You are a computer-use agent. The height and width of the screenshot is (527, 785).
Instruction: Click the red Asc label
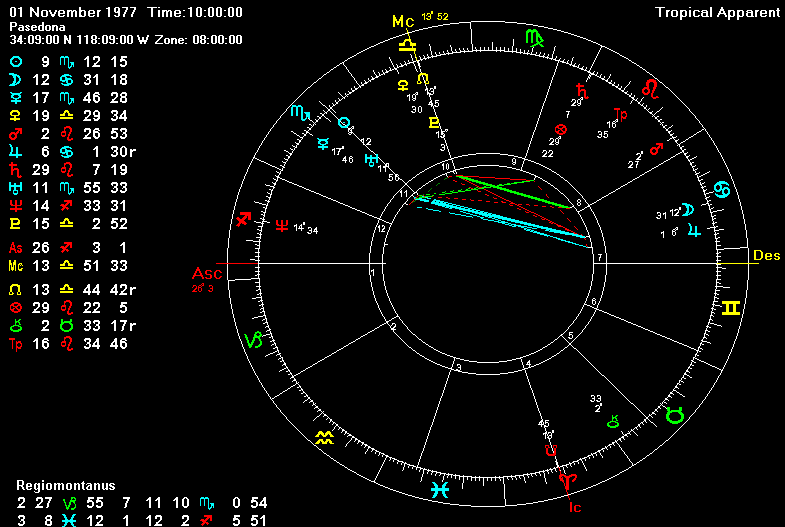point(207,274)
